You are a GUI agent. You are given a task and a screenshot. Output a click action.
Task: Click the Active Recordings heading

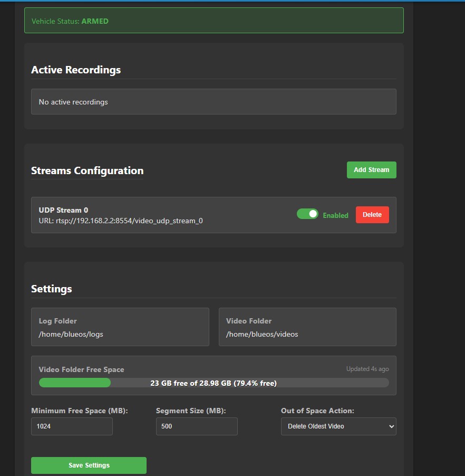tap(76, 70)
